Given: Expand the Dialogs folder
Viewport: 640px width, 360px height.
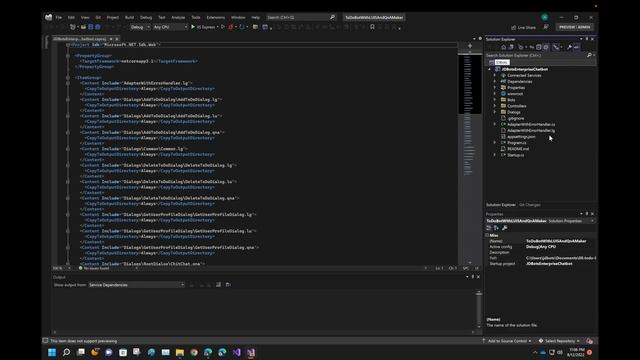Looking at the screenshot, I should tap(495, 112).
